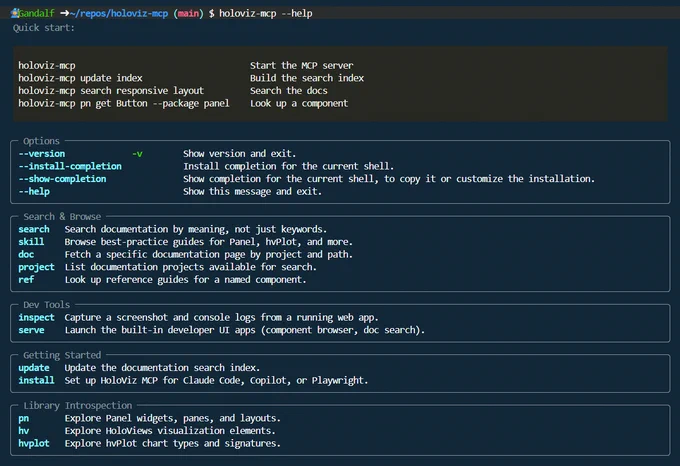Click the 'skill' command name
This screenshot has height=466, width=680.
click(31, 241)
